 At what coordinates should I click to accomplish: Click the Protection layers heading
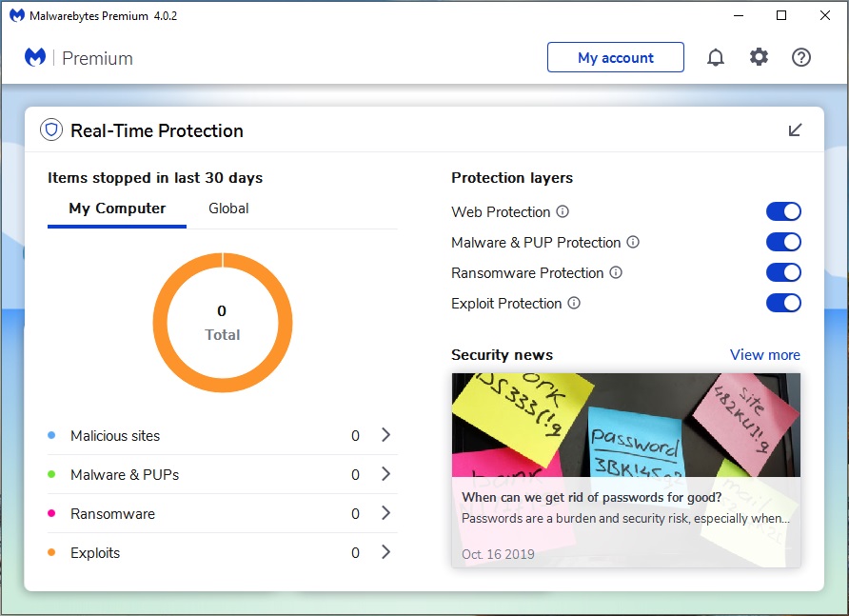click(x=512, y=178)
